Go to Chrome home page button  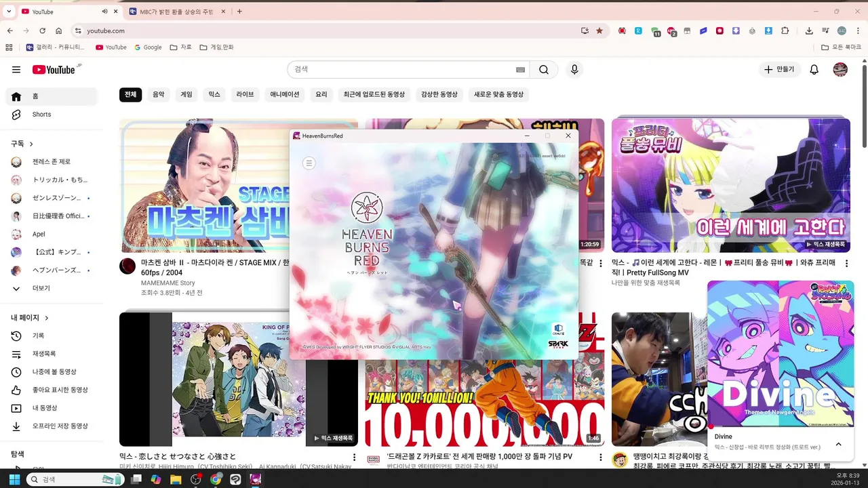[59, 30]
